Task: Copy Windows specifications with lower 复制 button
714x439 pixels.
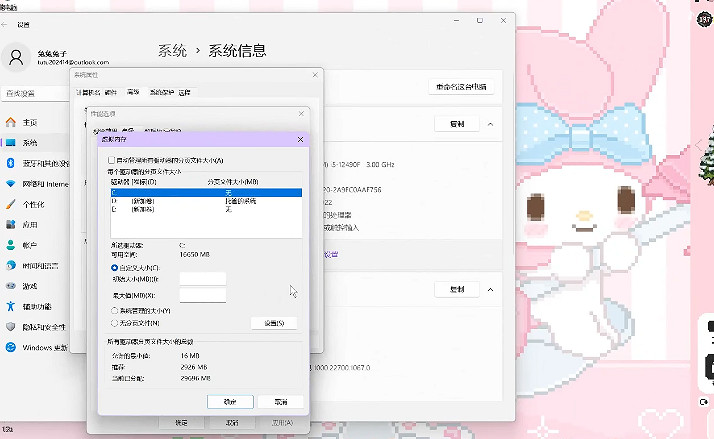Action: pos(457,289)
